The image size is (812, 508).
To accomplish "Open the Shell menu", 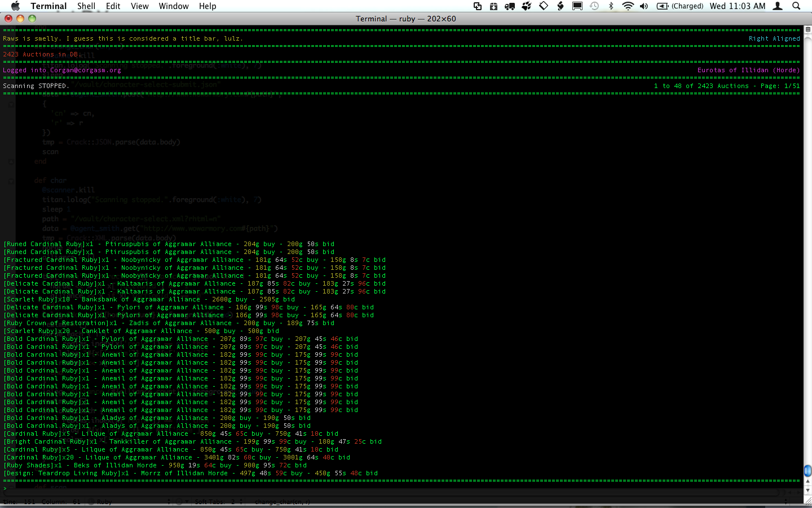I will click(x=86, y=6).
